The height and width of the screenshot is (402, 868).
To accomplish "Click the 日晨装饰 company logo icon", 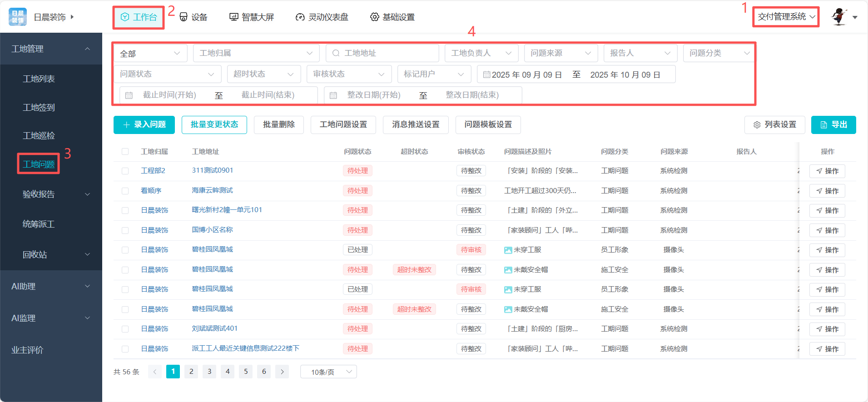I will point(18,17).
